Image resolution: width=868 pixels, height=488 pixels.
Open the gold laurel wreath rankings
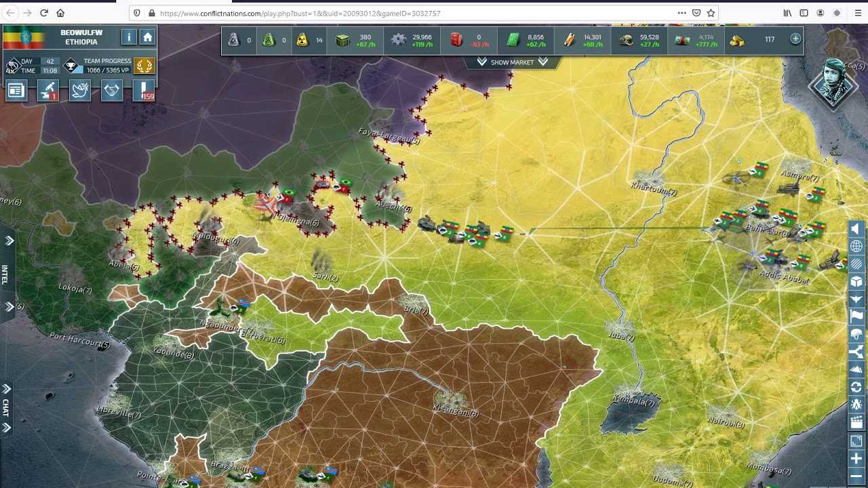point(144,66)
